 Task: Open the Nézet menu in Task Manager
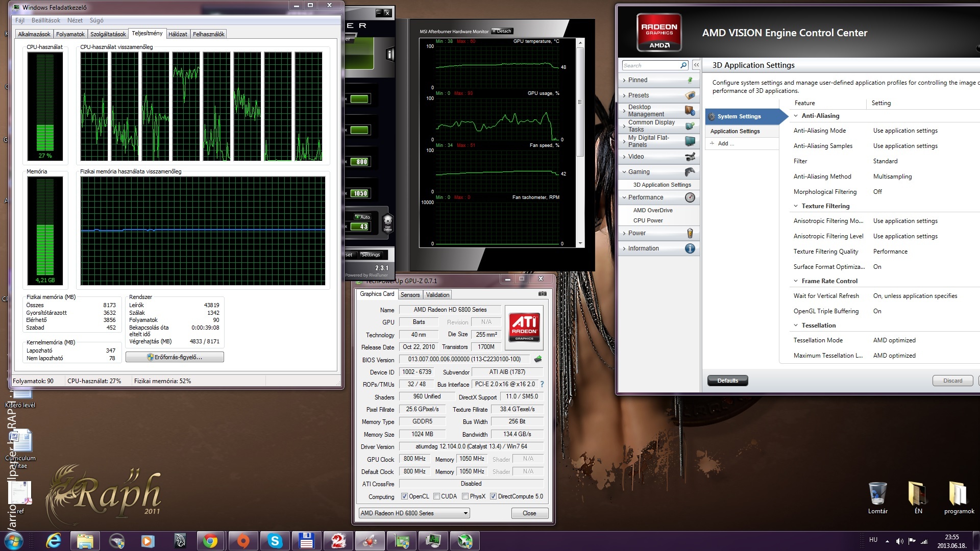click(75, 20)
